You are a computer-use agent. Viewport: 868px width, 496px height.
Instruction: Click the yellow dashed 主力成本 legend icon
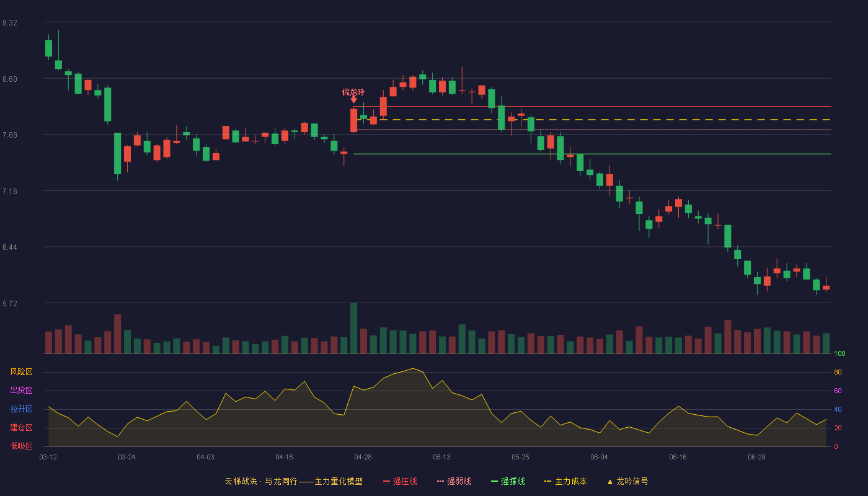coord(547,482)
